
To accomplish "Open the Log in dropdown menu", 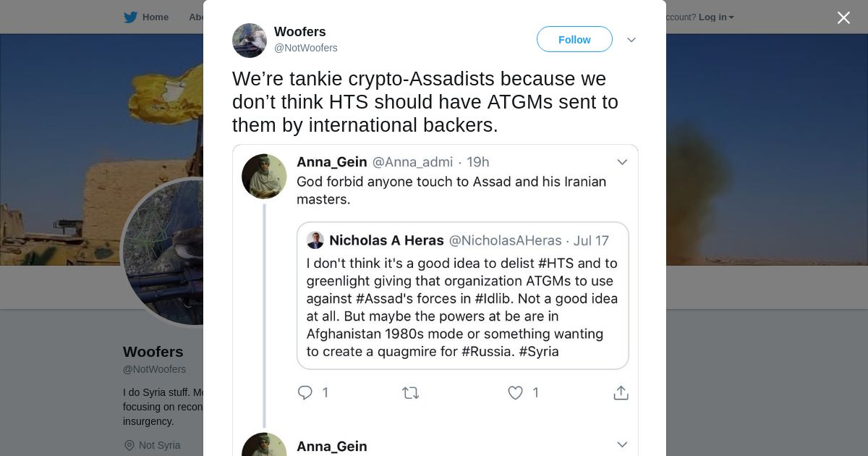I will 716,17.
